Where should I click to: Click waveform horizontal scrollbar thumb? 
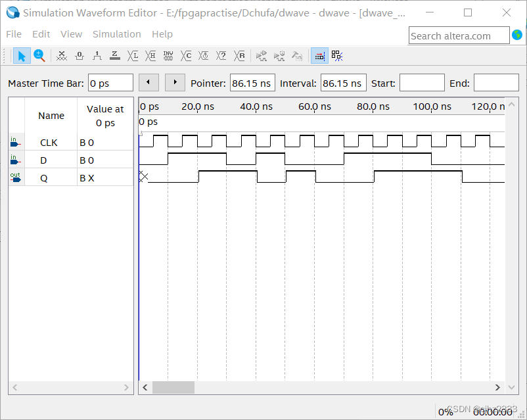173,387
